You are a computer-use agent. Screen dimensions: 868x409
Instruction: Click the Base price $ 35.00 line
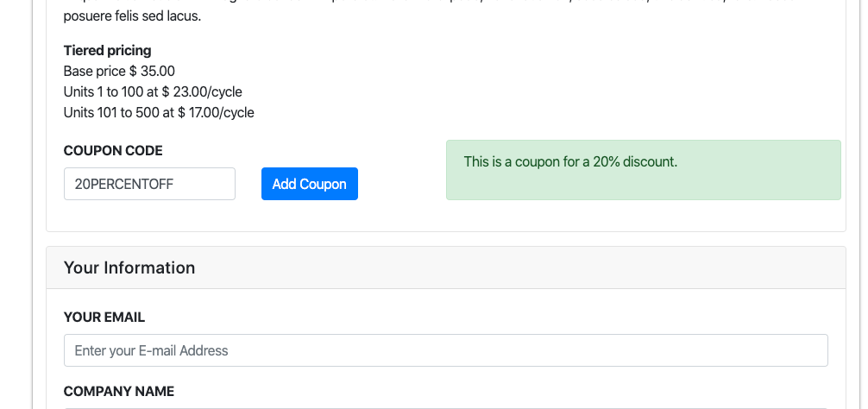pyautogui.click(x=119, y=72)
